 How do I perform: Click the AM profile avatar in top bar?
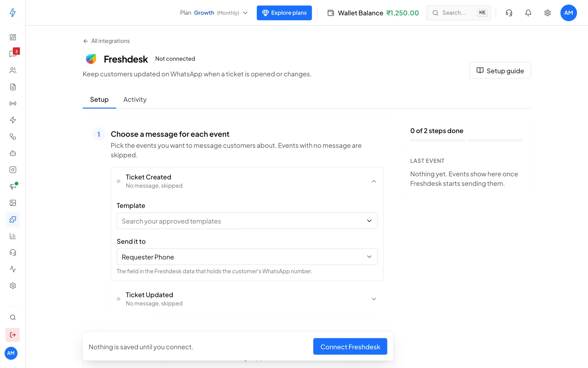pos(568,13)
